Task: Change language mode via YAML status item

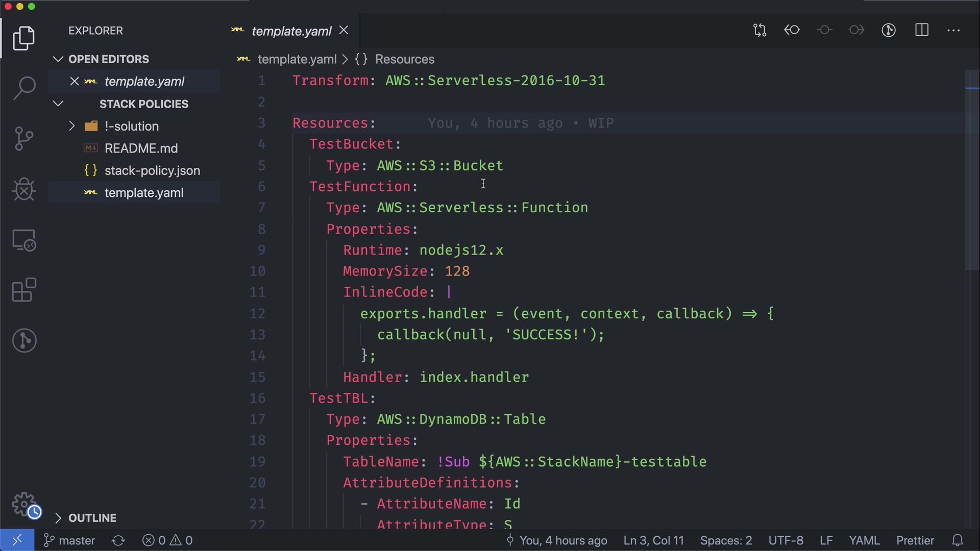Action: coord(864,540)
